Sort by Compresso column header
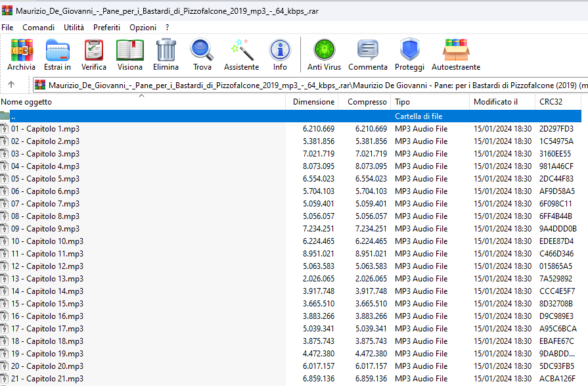This screenshot has height=386, width=588. pyautogui.click(x=365, y=102)
